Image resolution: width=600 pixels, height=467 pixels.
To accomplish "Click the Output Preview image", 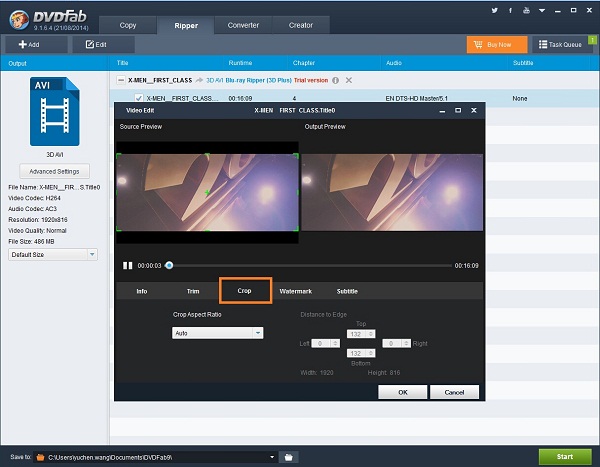I will pyautogui.click(x=392, y=192).
